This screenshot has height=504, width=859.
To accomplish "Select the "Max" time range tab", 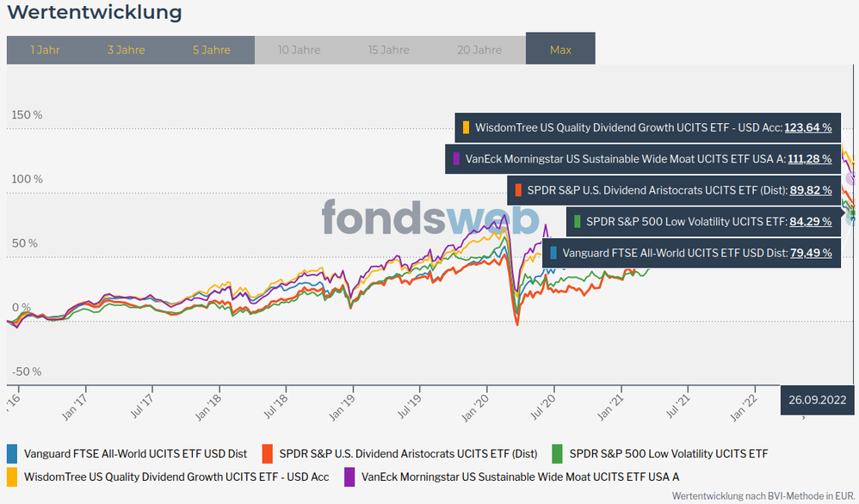I will point(560,50).
